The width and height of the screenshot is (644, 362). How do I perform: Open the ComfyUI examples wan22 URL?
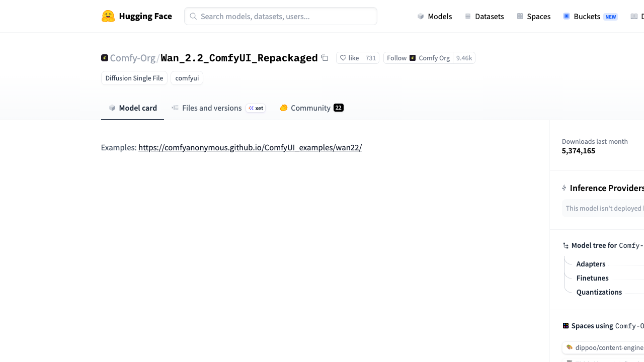pyautogui.click(x=250, y=147)
